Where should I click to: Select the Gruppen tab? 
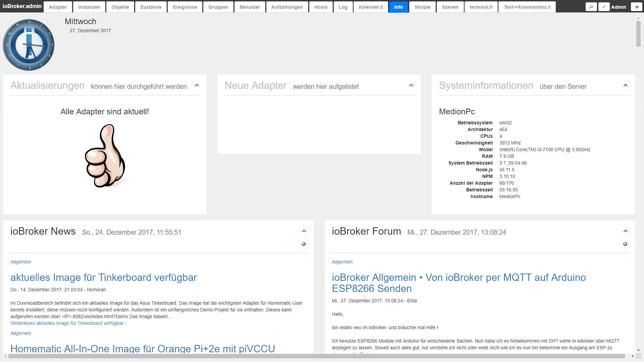click(x=218, y=7)
